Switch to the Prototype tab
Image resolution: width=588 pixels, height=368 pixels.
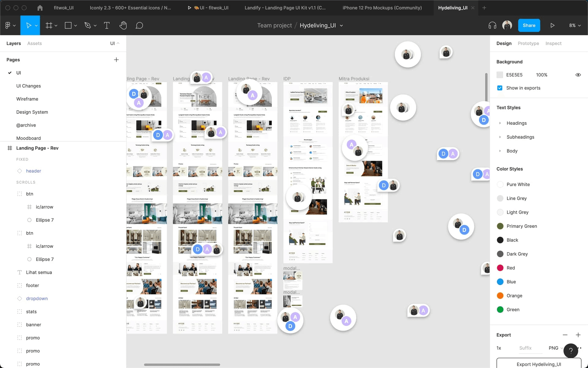[x=528, y=44]
